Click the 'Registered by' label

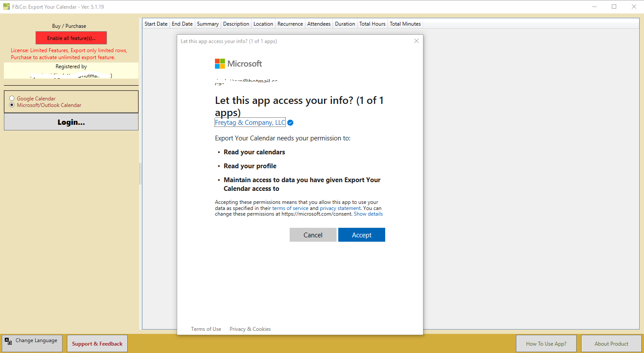[71, 67]
